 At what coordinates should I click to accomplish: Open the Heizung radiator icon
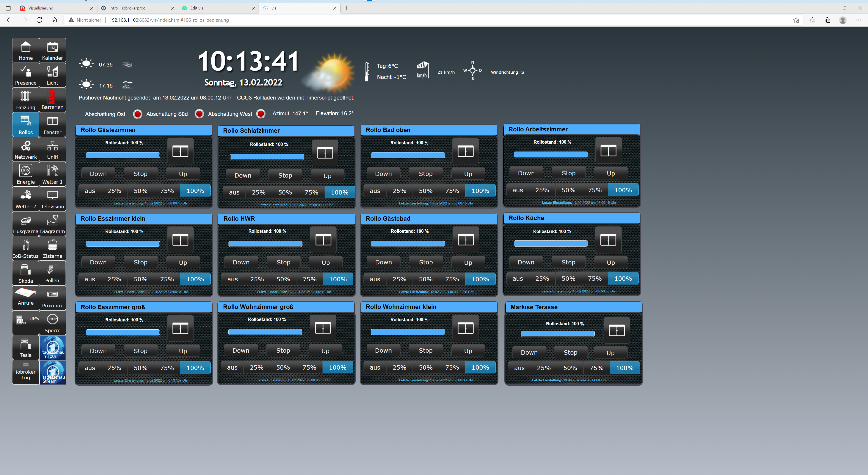point(26,100)
